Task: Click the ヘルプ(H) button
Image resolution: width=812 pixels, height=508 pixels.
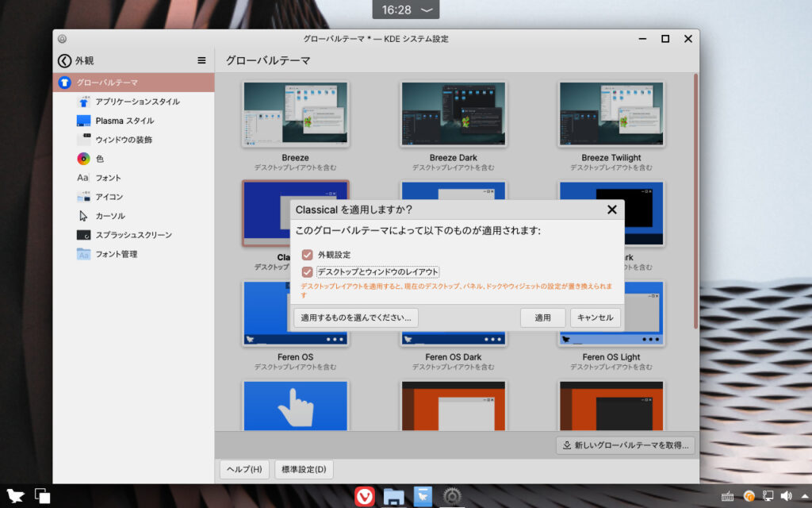Action: (244, 469)
